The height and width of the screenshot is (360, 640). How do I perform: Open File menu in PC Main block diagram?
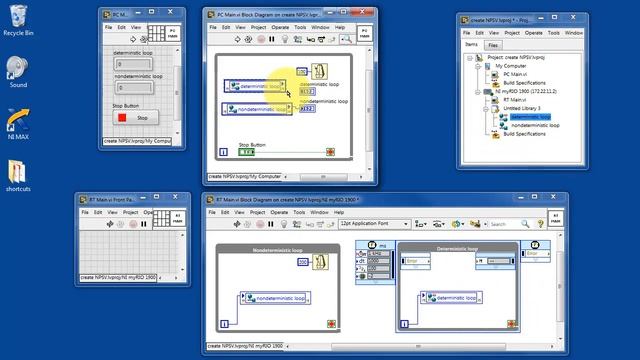point(213,27)
